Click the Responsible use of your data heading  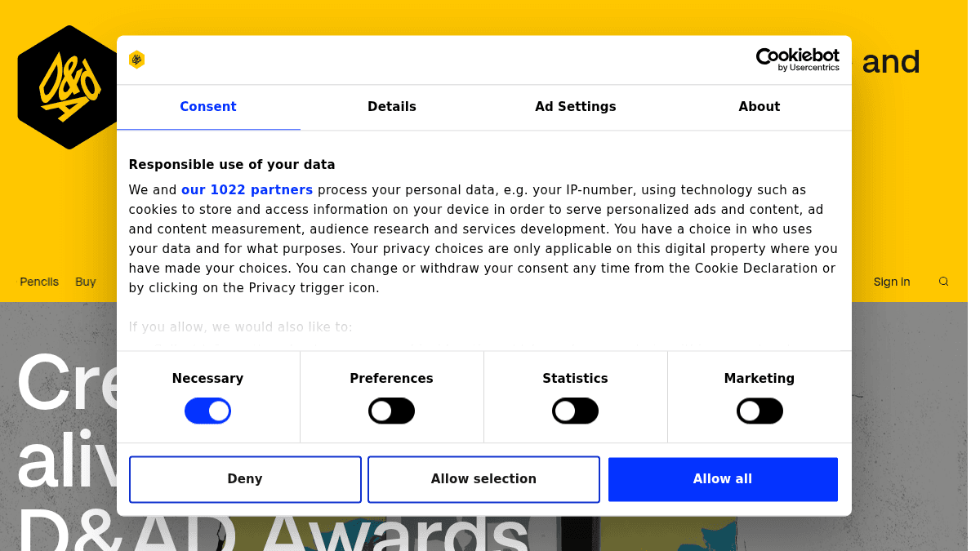point(232,165)
